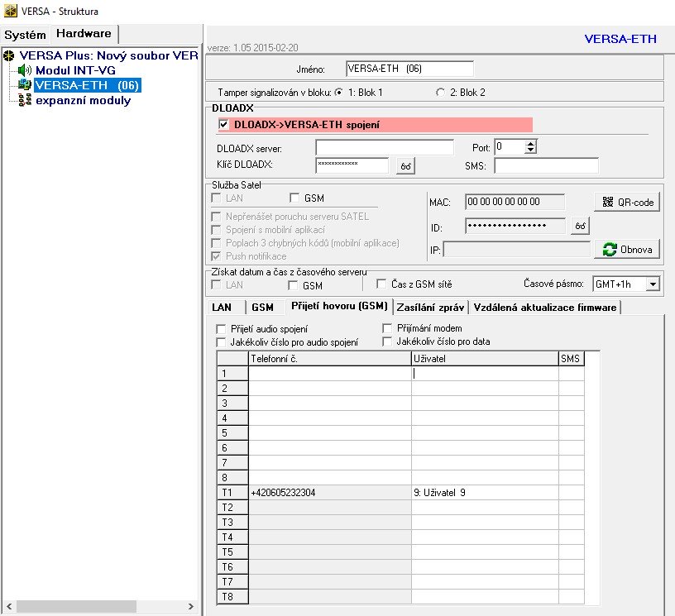Image resolution: width=675 pixels, height=616 pixels.
Task: Click the expanzní moduly tree icon
Action: [x=24, y=100]
